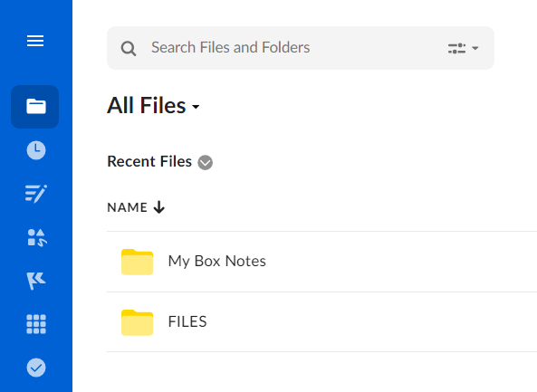Open Recents via the clock icon
The image size is (537, 392).
(x=36, y=150)
